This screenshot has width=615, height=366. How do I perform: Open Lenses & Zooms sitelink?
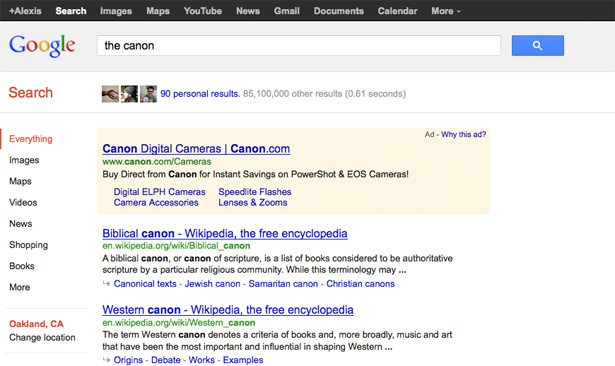point(253,202)
